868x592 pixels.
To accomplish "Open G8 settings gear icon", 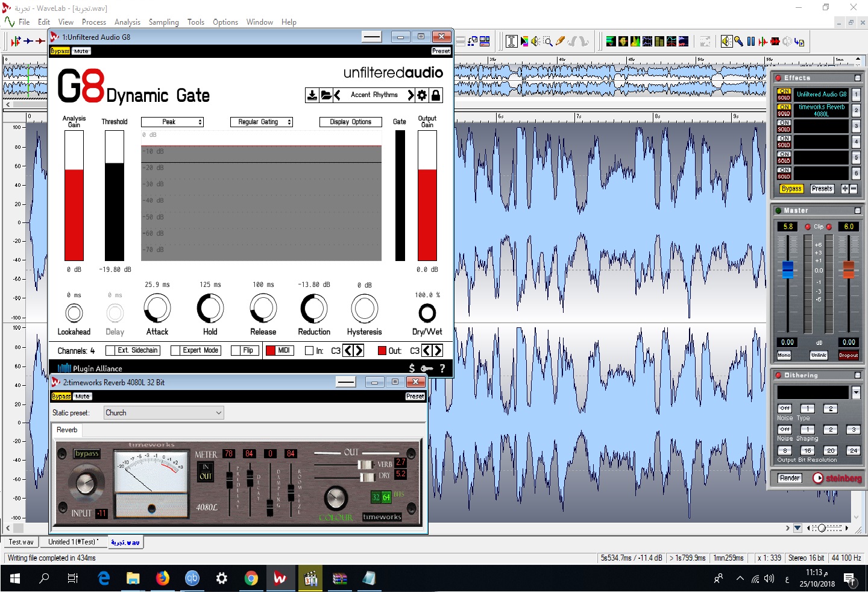I will (422, 95).
